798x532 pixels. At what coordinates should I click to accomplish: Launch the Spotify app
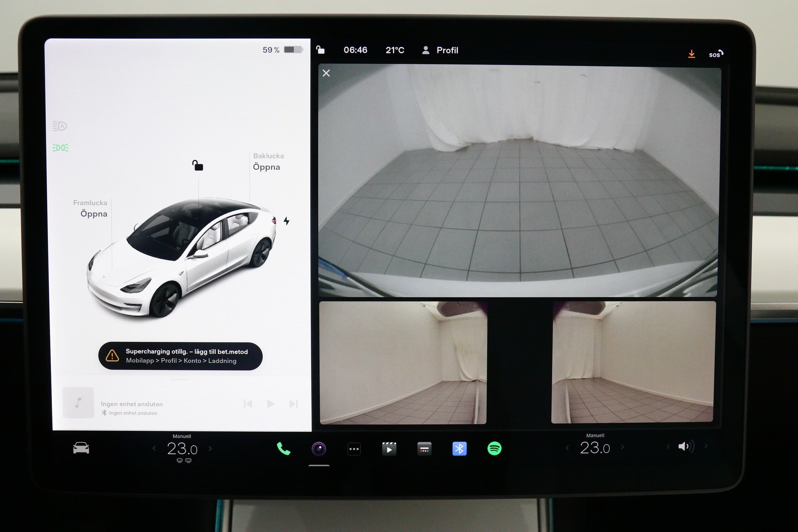pyautogui.click(x=494, y=448)
